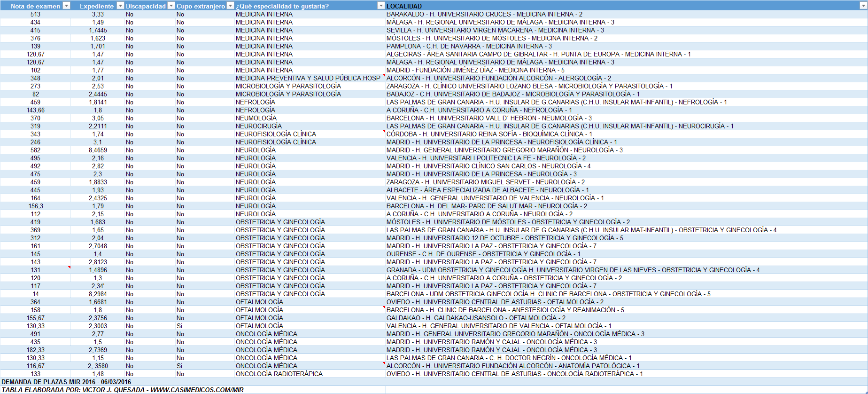Select the ZARAGOZA Lozano Blesa Microbiología cell

(x=627, y=86)
